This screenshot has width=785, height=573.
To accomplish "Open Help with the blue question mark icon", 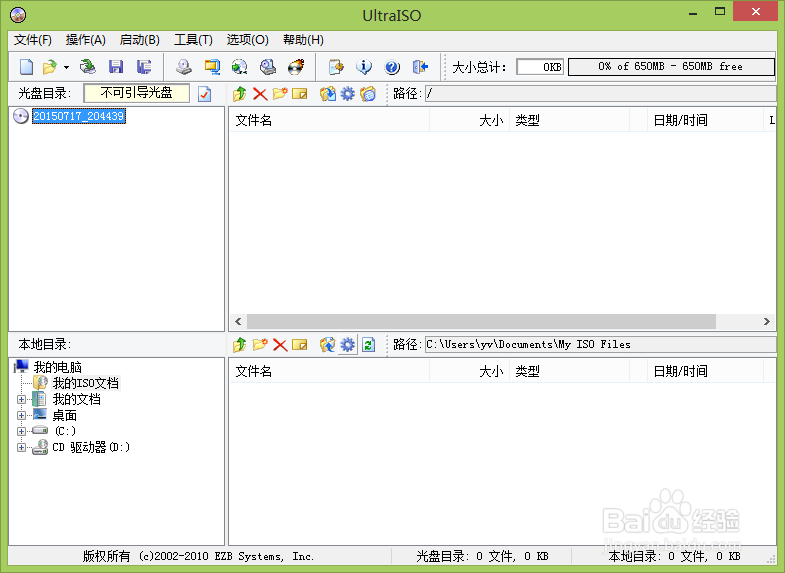I will [392, 67].
